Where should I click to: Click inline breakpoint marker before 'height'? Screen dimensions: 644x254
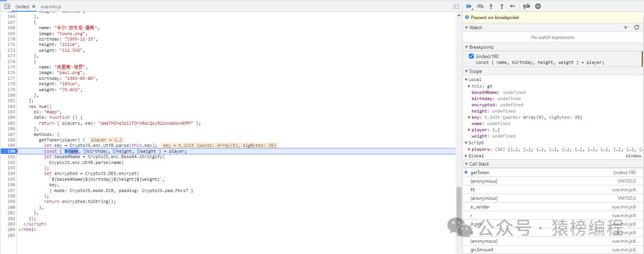coord(115,151)
